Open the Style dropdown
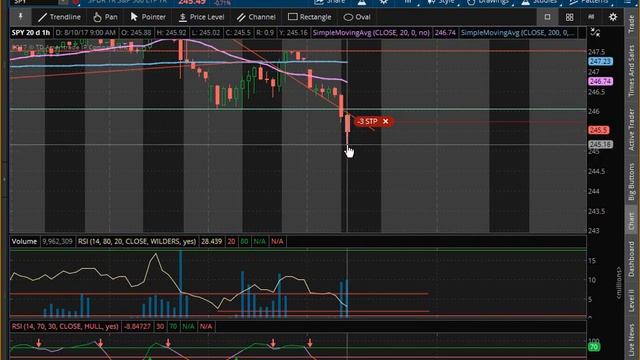The width and height of the screenshot is (640, 360). click(441, 2)
